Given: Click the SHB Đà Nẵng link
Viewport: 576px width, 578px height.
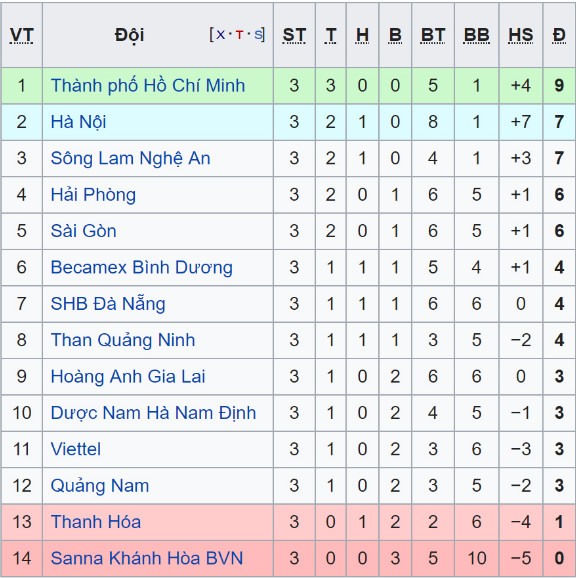Looking at the screenshot, I should click(108, 304).
